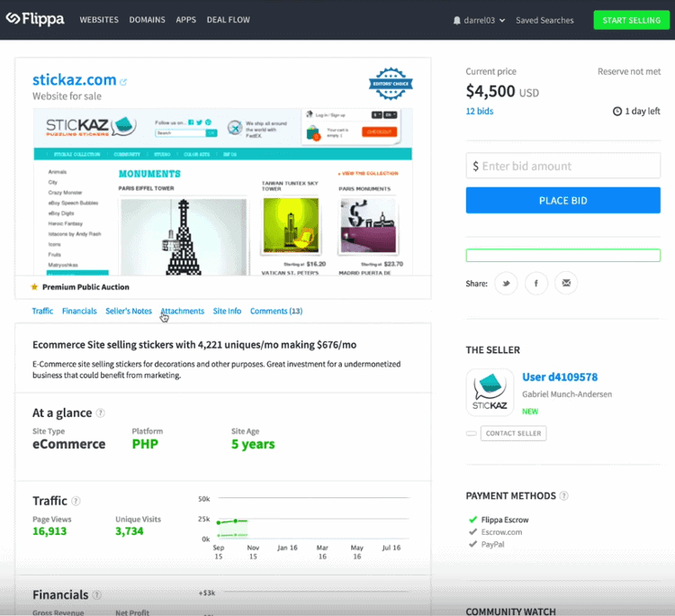Open the Deal Flow menu
Image resolution: width=675 pixels, height=616 pixels.
[229, 20]
